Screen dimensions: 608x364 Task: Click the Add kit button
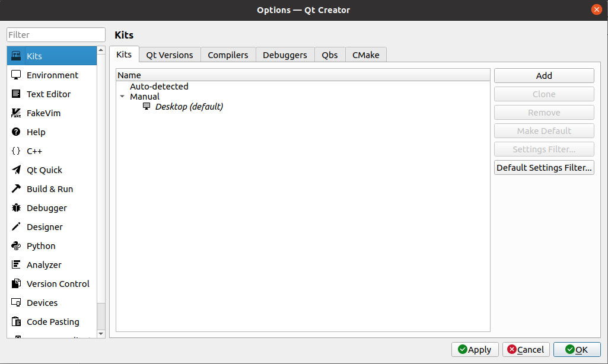pyautogui.click(x=544, y=76)
